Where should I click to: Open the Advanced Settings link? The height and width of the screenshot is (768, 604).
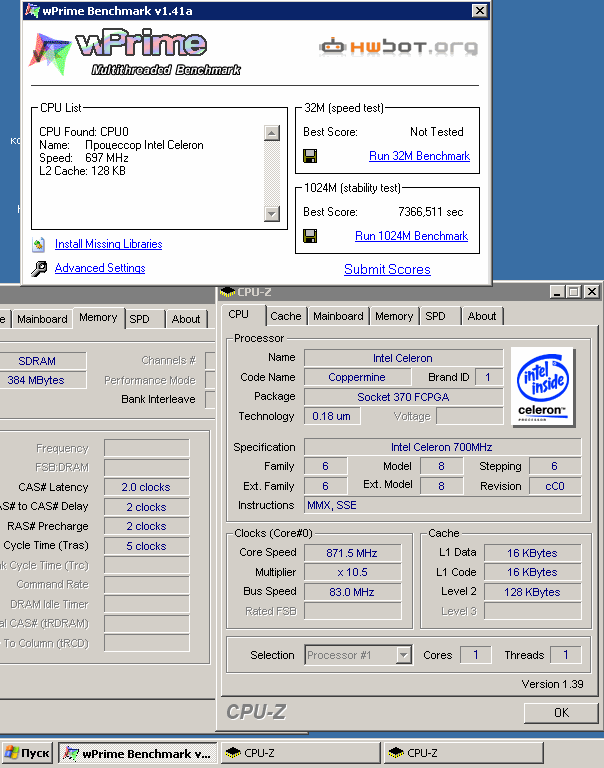click(x=100, y=268)
